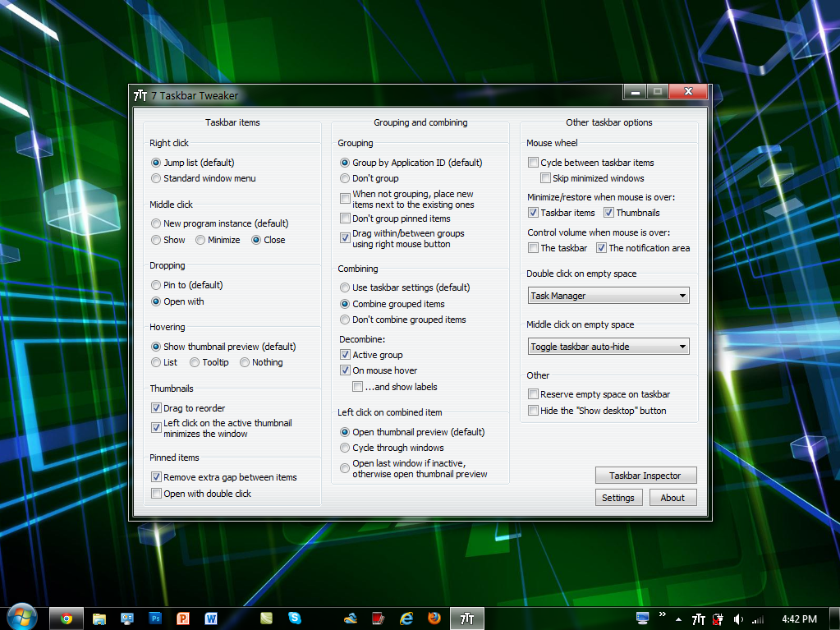This screenshot has width=840, height=630.
Task: Open Skype from the taskbar
Action: 294,618
